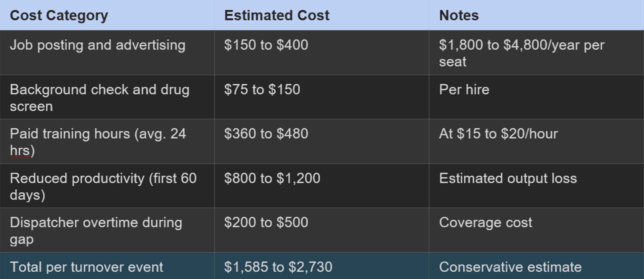This screenshot has height=279, width=644.
Task: Select the Total per turnover event cell
Action: (x=86, y=267)
